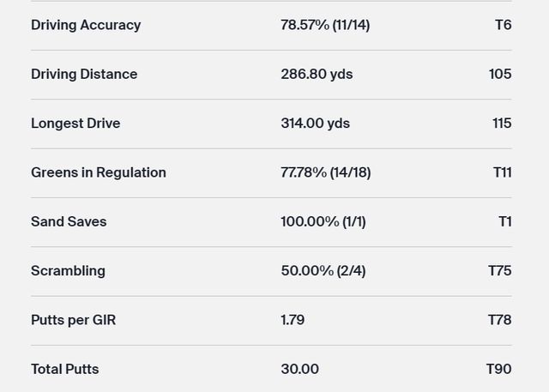Click the Total Putts label

pos(64,369)
